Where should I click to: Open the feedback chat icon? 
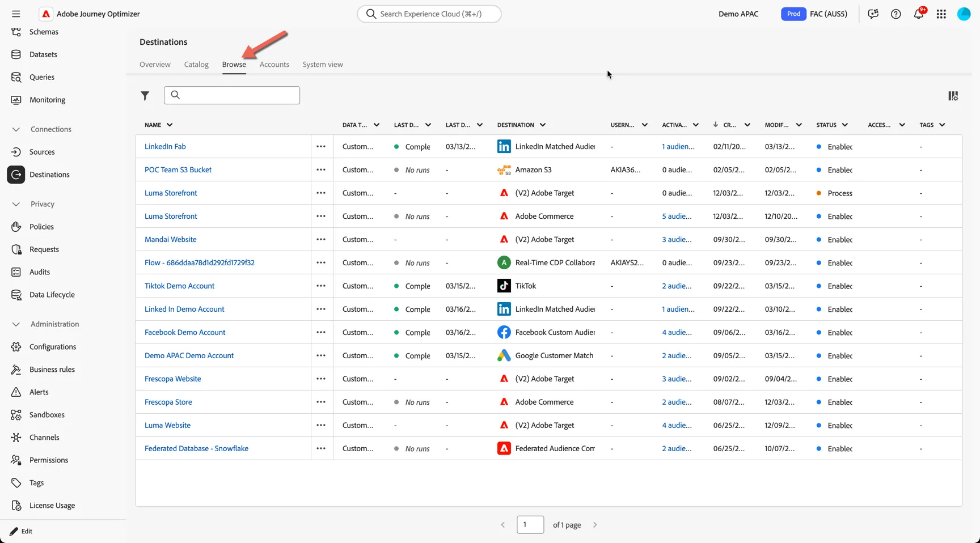tap(873, 14)
